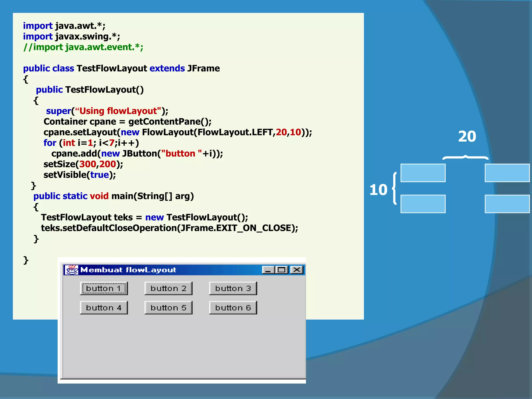Click the "import javax.swing.*;" code line
532x399 pixels.
click(71, 36)
